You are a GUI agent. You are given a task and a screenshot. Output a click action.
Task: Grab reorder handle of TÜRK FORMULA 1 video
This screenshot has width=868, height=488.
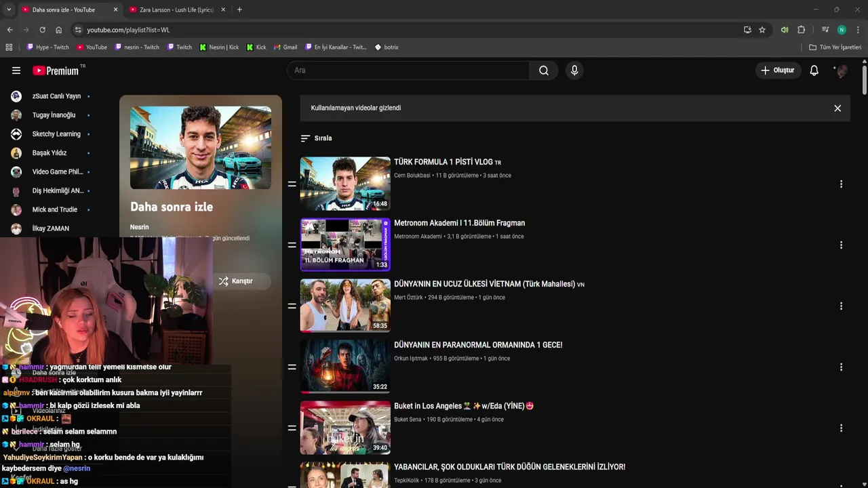(x=292, y=184)
